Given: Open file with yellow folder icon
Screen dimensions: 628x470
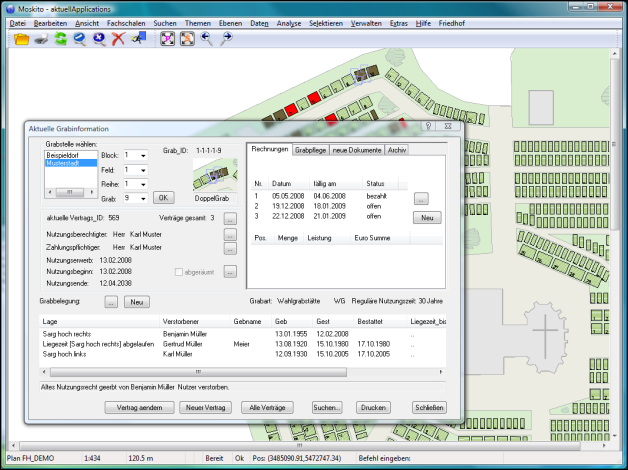Looking at the screenshot, I should click(x=22, y=39).
